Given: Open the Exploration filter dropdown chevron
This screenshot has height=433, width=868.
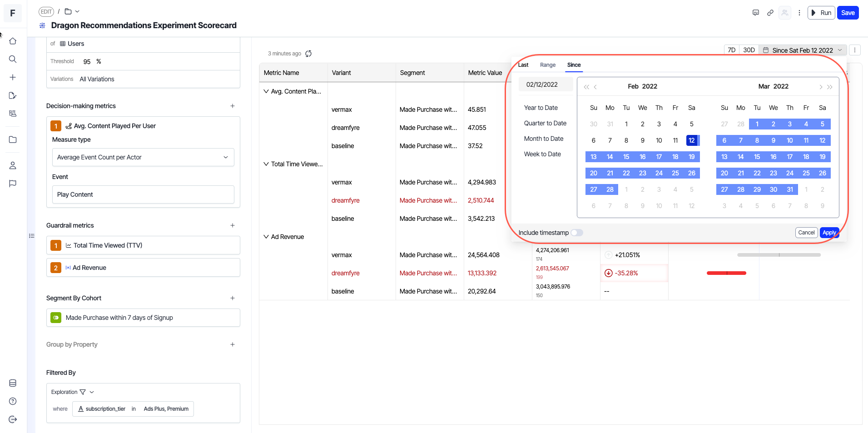Looking at the screenshot, I should pos(92,392).
